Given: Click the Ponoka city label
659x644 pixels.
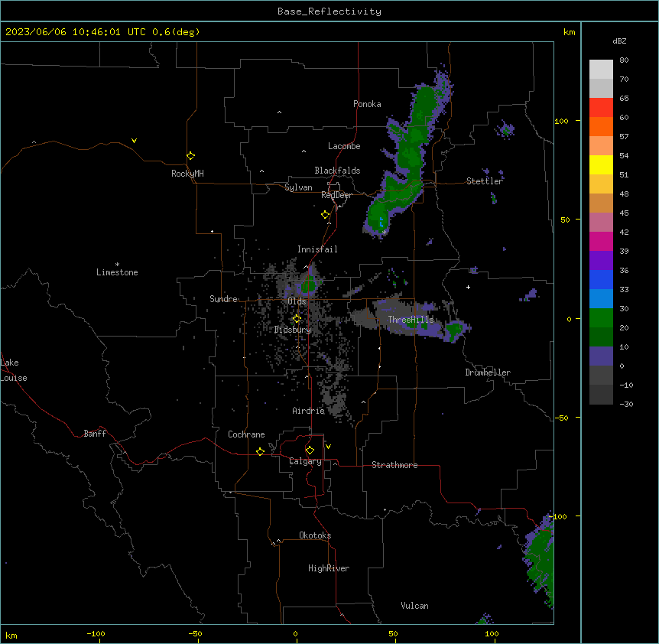Looking at the screenshot, I should click(x=367, y=104).
